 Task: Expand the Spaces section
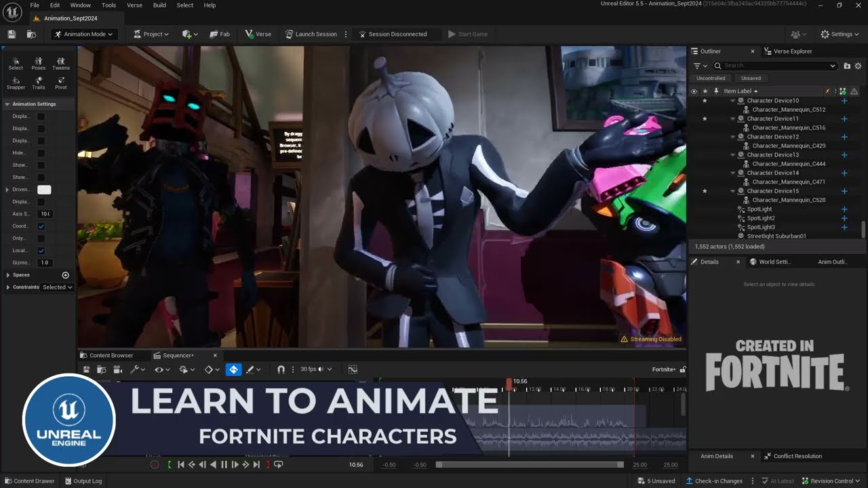(7, 275)
